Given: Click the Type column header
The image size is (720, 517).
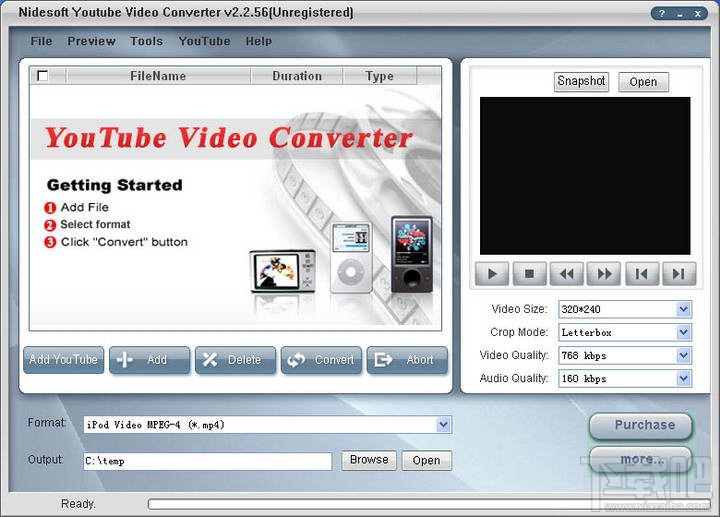Looking at the screenshot, I should [x=379, y=76].
